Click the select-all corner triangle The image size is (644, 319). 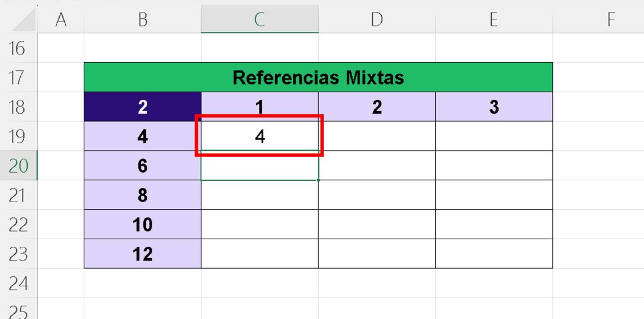[25, 21]
